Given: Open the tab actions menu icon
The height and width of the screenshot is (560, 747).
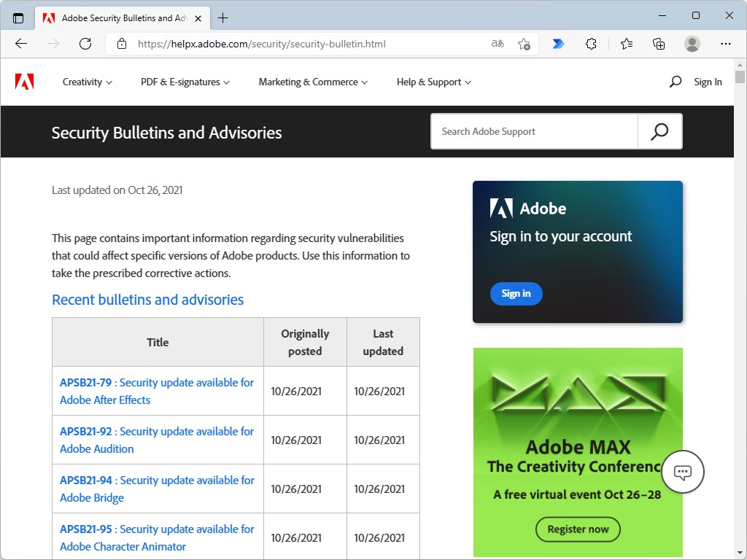Looking at the screenshot, I should click(18, 18).
